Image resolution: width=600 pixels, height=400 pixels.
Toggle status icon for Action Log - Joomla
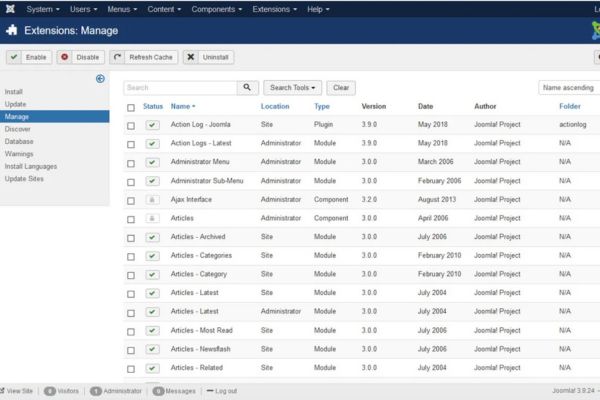(x=152, y=125)
